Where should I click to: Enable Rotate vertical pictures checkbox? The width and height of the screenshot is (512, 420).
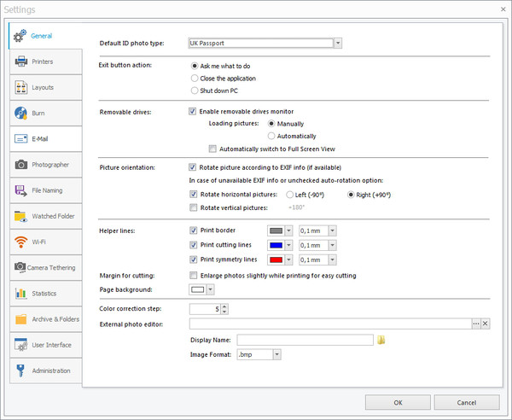coord(192,207)
